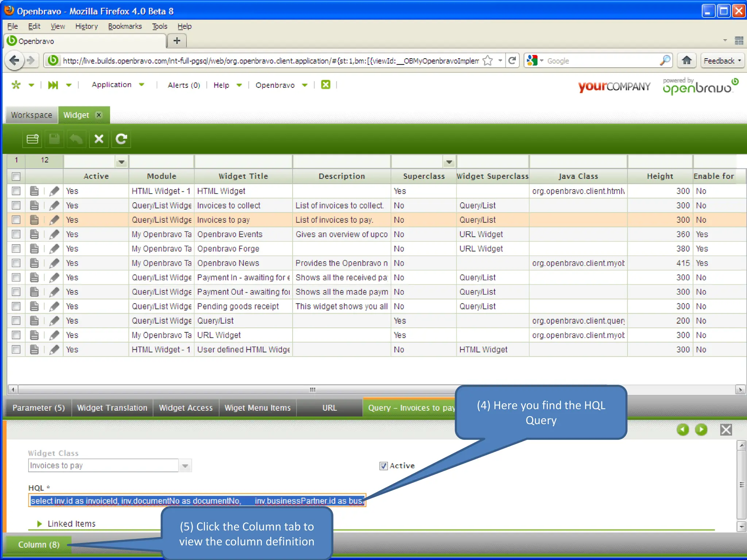This screenshot has width=747, height=560.
Task: Open the Superclass column filter dropdown
Action: pos(449,162)
